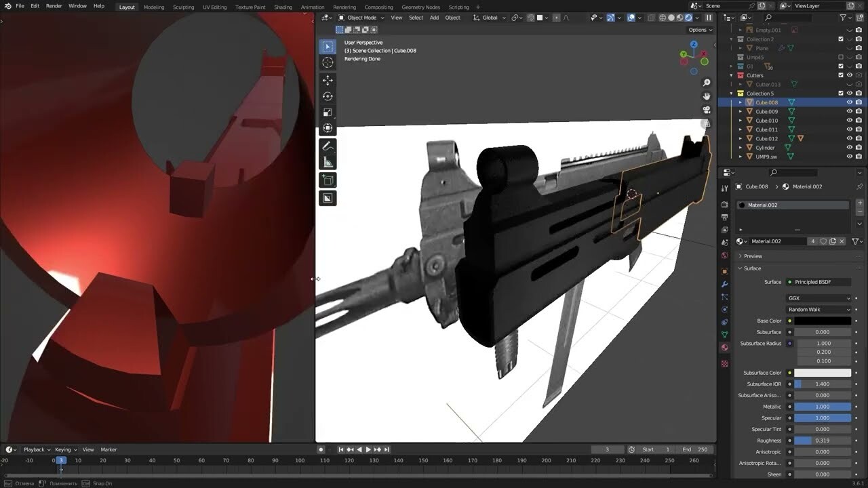Screen dimensions: 868x488
Task: Open the GGX distribution dropdown
Action: coord(818,298)
